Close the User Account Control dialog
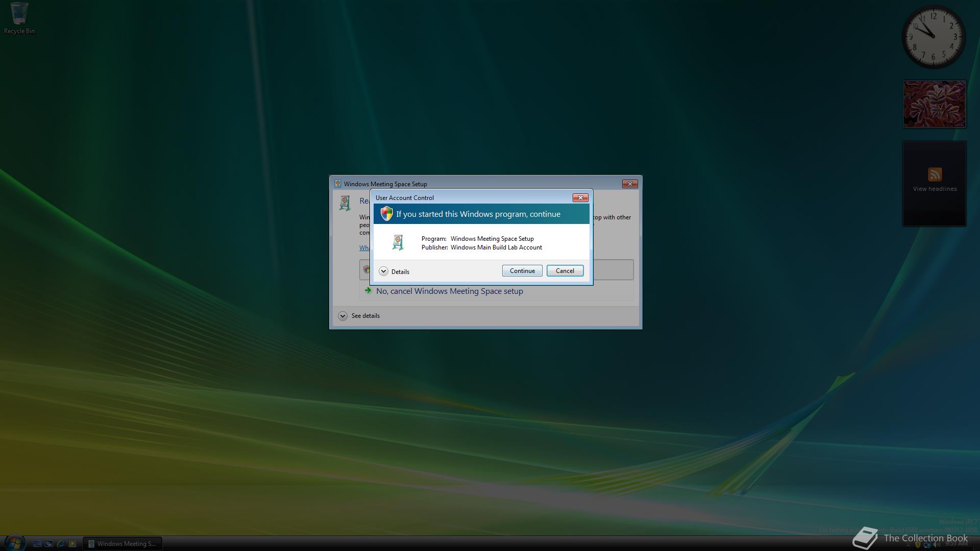980x551 pixels. 580,198
